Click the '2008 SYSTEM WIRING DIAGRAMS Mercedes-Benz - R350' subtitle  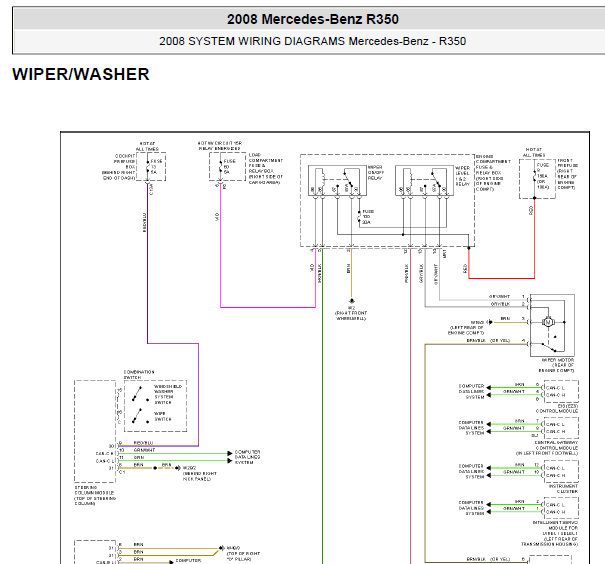(313, 41)
